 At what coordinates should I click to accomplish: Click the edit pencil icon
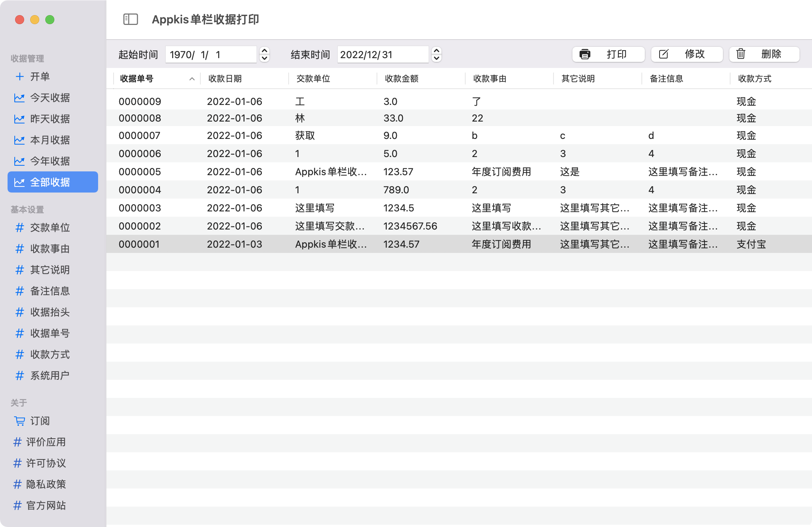(x=664, y=54)
